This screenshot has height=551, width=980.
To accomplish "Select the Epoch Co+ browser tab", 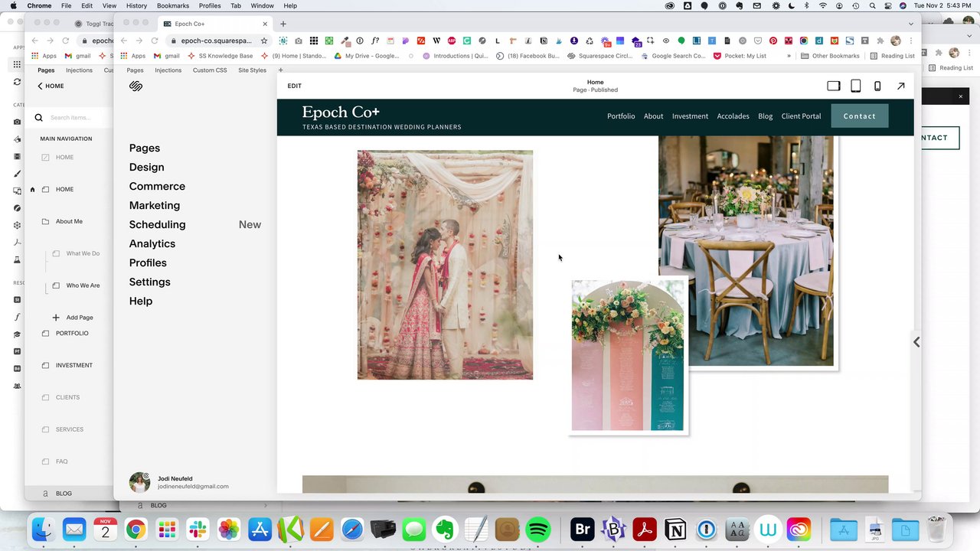I will tap(214, 24).
